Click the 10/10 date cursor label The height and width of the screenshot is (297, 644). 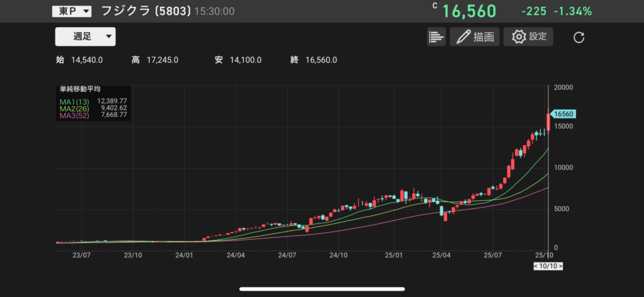(x=549, y=266)
